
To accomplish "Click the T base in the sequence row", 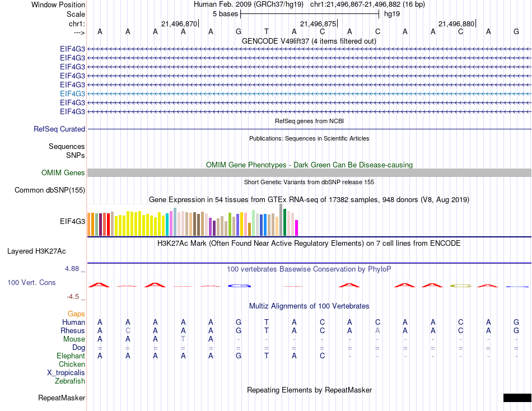I will point(267,32).
